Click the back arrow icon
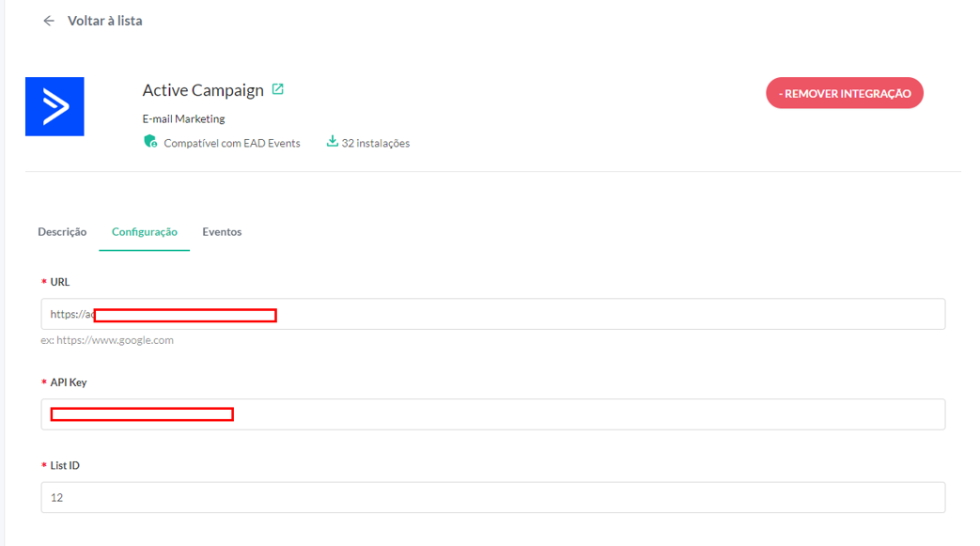 (49, 22)
